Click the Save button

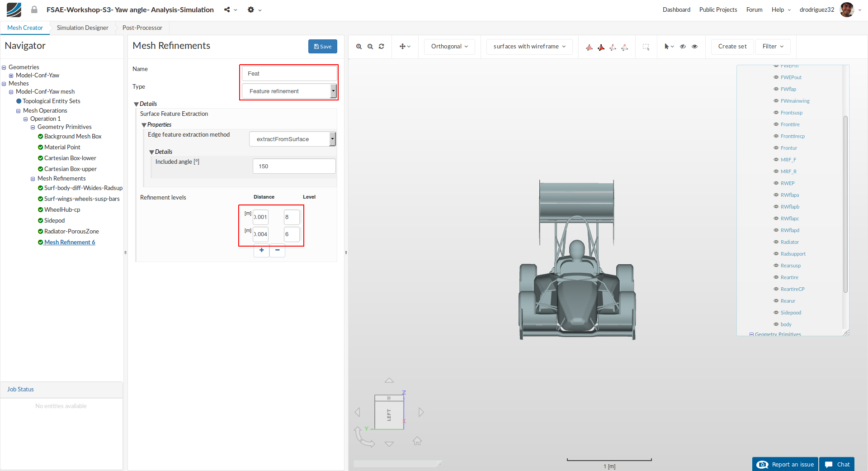pyautogui.click(x=323, y=47)
